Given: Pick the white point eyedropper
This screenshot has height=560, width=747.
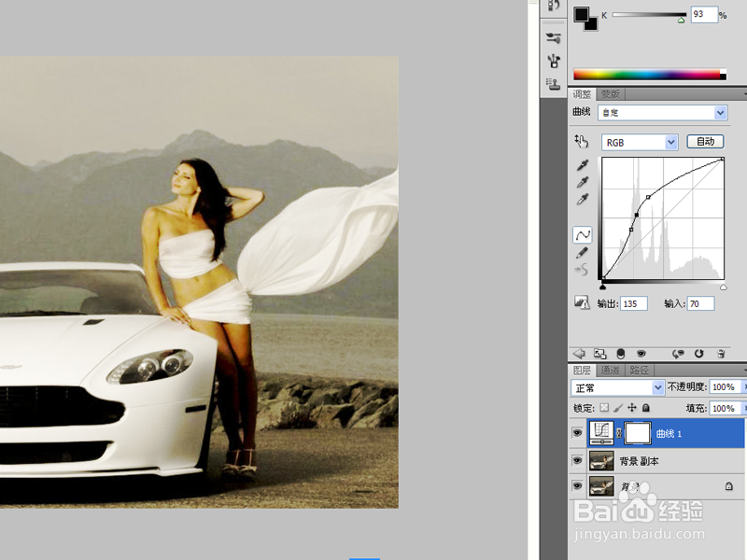Looking at the screenshot, I should [582, 199].
